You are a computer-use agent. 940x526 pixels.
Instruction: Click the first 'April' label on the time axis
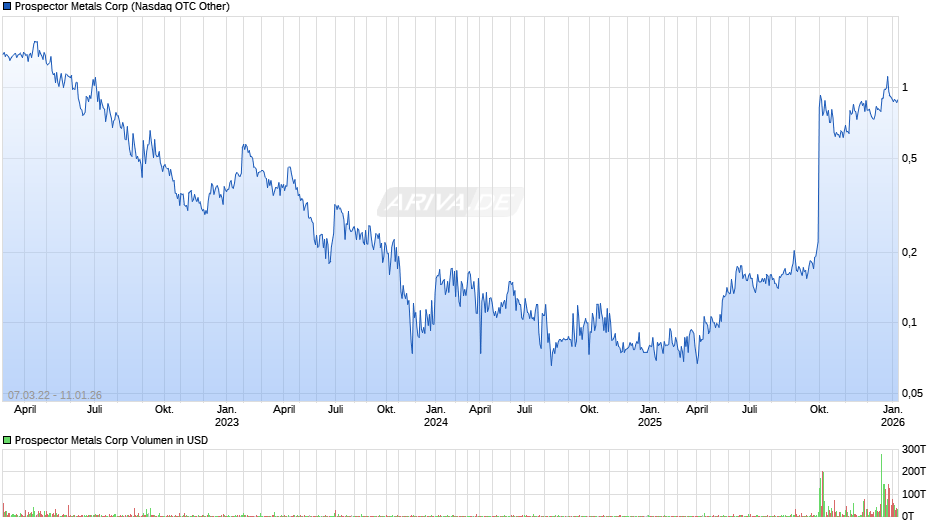pyautogui.click(x=25, y=410)
